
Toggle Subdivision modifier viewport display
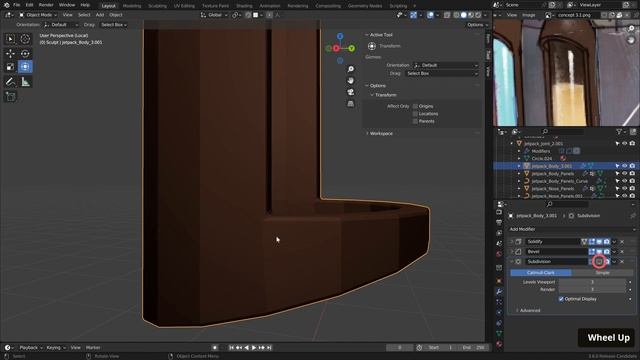tap(599, 262)
